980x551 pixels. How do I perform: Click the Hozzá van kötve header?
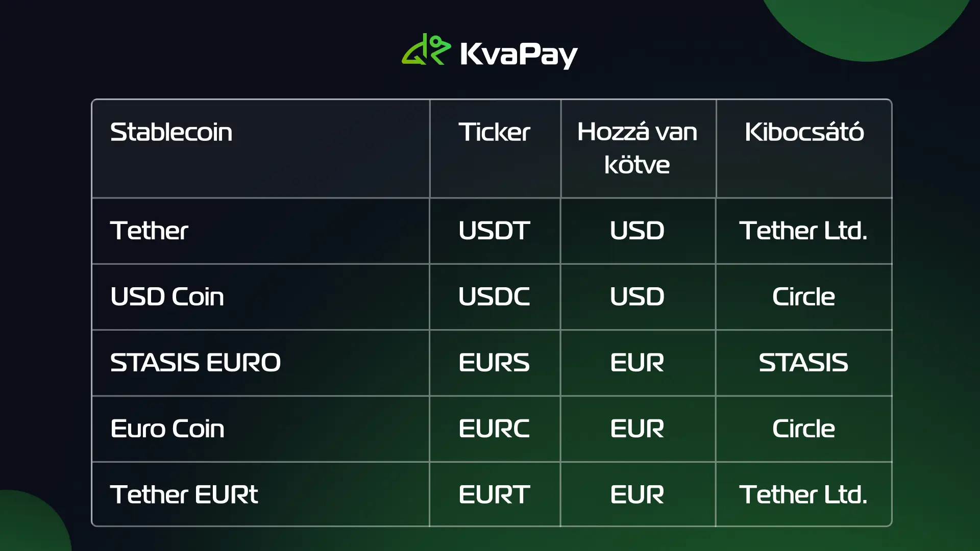pyautogui.click(x=637, y=148)
